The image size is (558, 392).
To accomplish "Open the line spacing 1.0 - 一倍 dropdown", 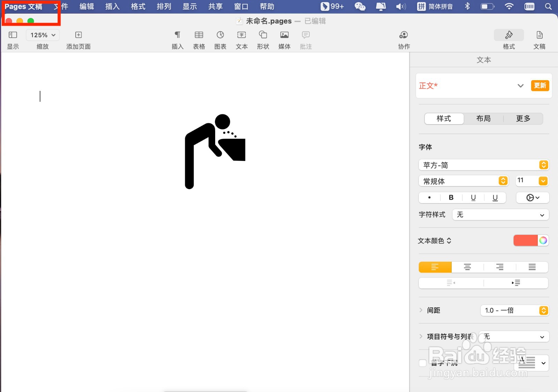I will [515, 310].
